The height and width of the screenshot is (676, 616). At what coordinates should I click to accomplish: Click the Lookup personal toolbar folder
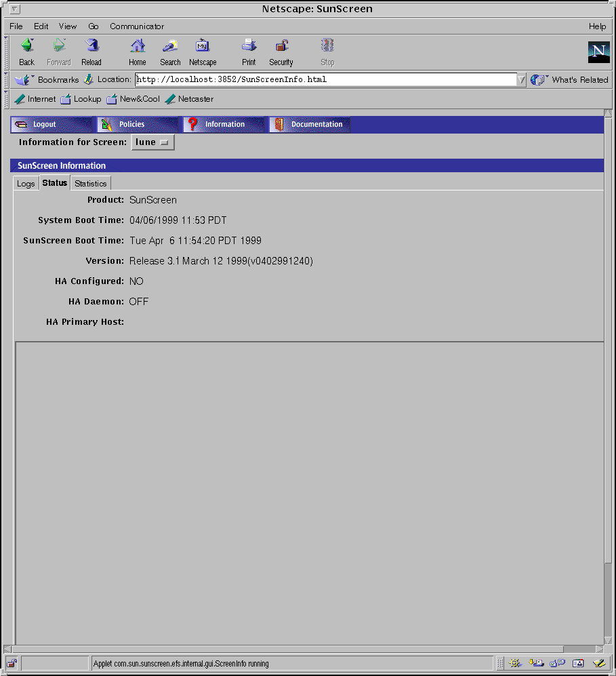click(x=81, y=99)
